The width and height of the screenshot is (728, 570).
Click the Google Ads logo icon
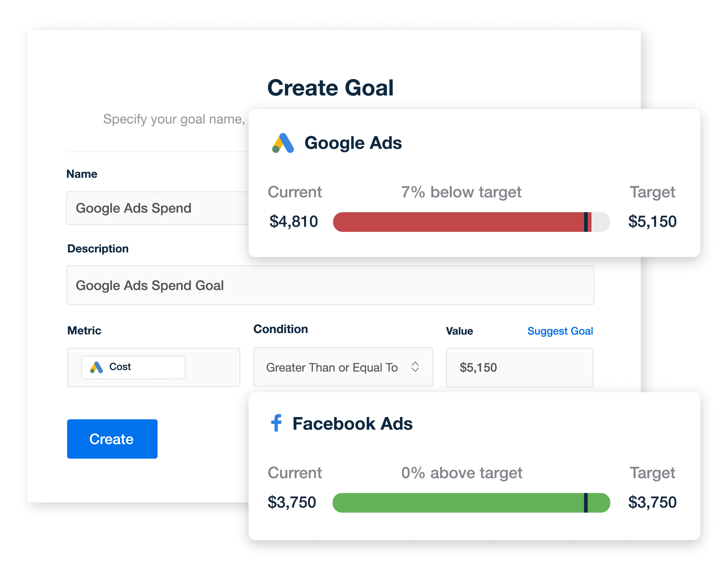point(283,143)
